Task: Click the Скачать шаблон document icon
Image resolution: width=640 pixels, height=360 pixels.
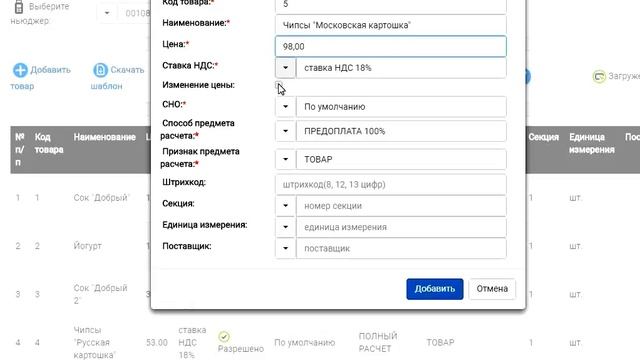Action: pyautogui.click(x=100, y=70)
